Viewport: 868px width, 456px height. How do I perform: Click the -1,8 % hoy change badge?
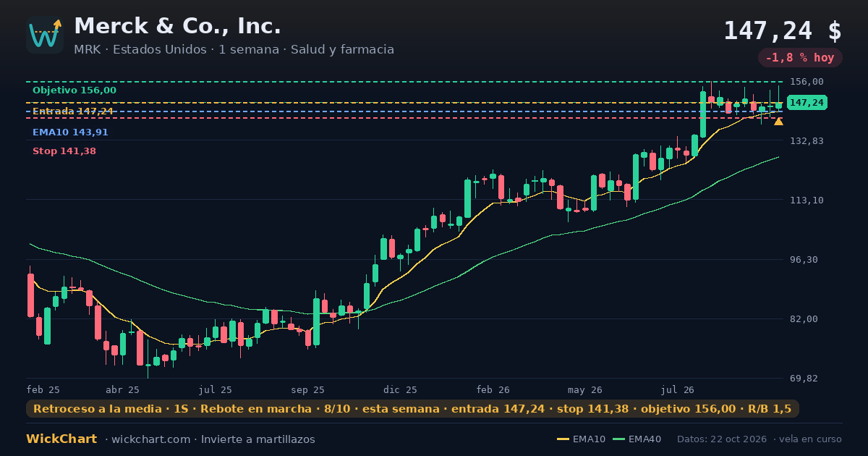click(x=800, y=58)
